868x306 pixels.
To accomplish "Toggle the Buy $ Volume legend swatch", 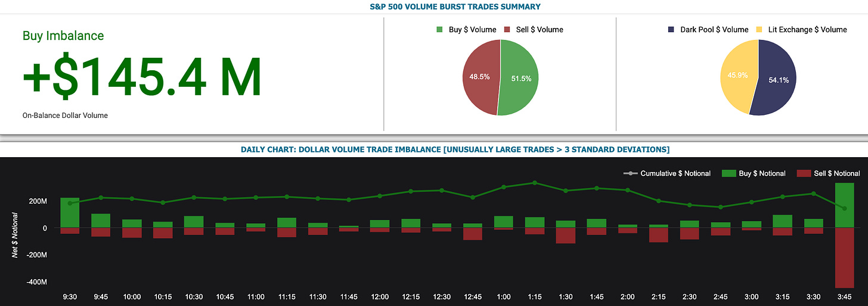I will (440, 29).
